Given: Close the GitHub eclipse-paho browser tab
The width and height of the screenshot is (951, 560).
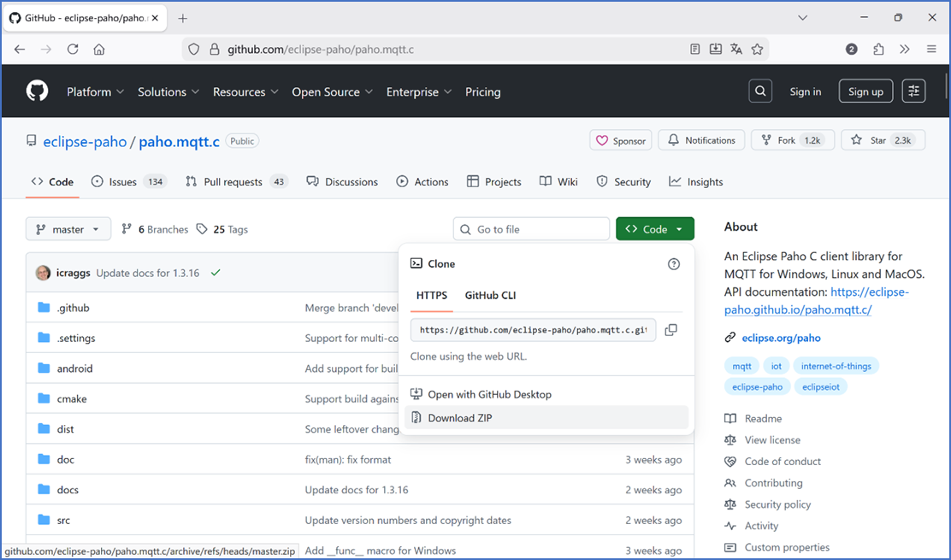Looking at the screenshot, I should pyautogui.click(x=156, y=18).
